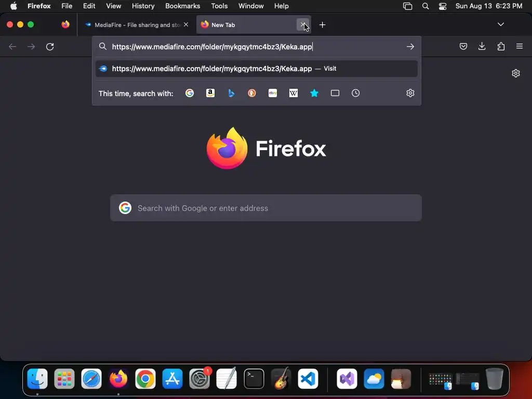This screenshot has width=532, height=399.
Task: Open the History menu
Action: pos(143,6)
